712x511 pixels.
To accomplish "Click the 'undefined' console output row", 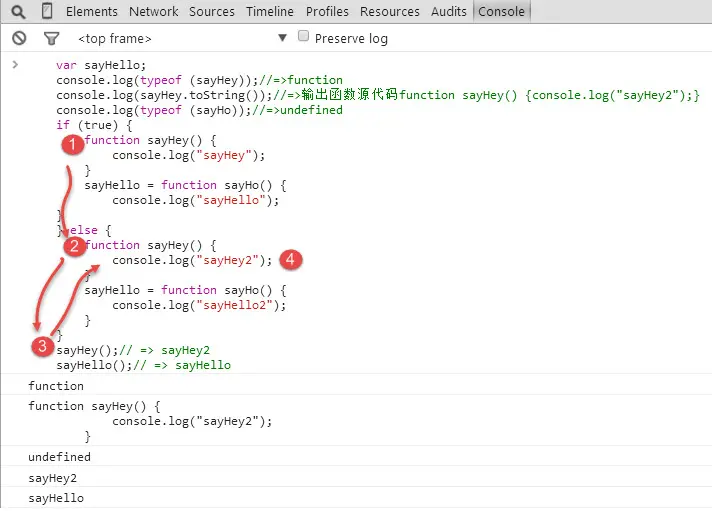I will point(356,456).
